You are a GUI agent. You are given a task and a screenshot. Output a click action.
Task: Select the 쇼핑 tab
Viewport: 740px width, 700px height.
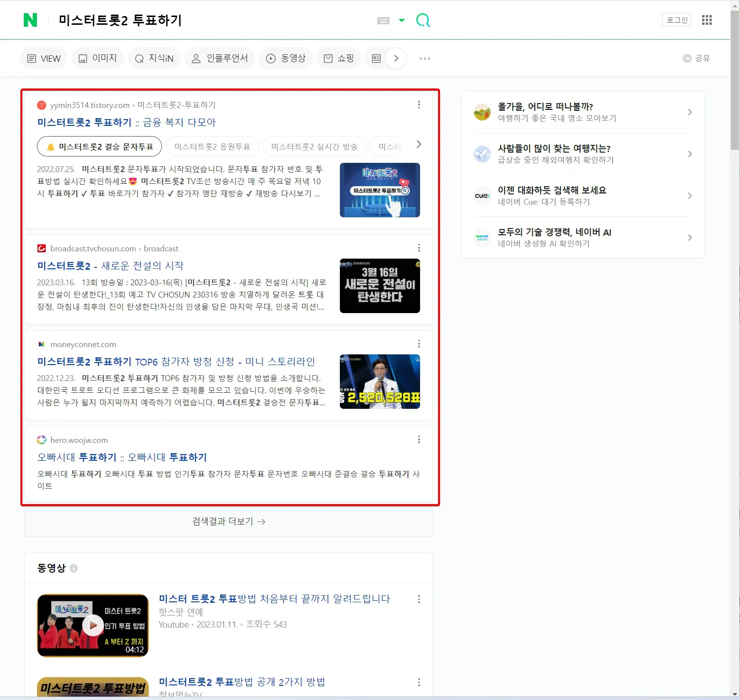[339, 58]
